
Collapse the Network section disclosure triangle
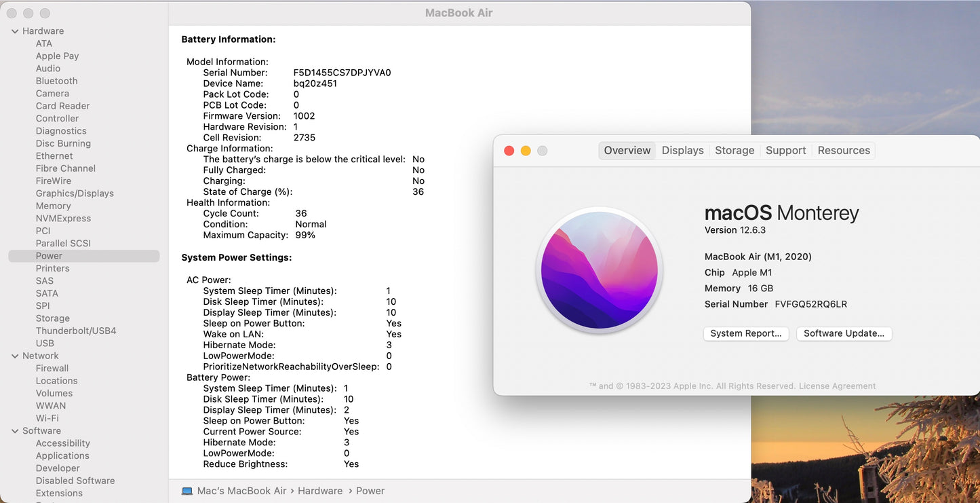point(15,356)
